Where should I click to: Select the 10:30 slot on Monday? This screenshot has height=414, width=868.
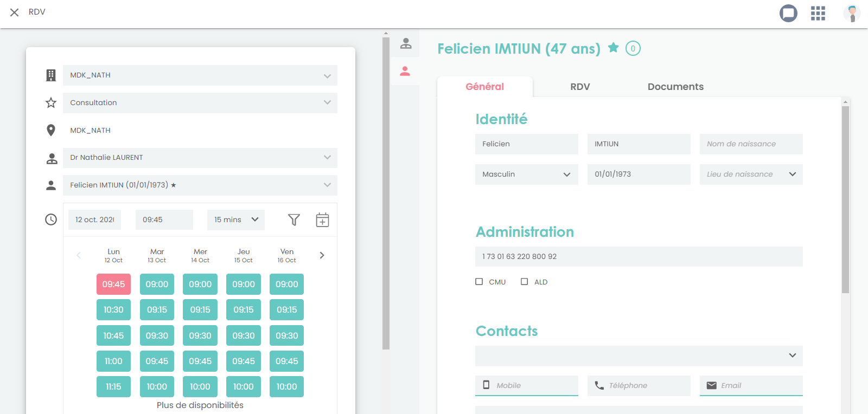(x=113, y=310)
